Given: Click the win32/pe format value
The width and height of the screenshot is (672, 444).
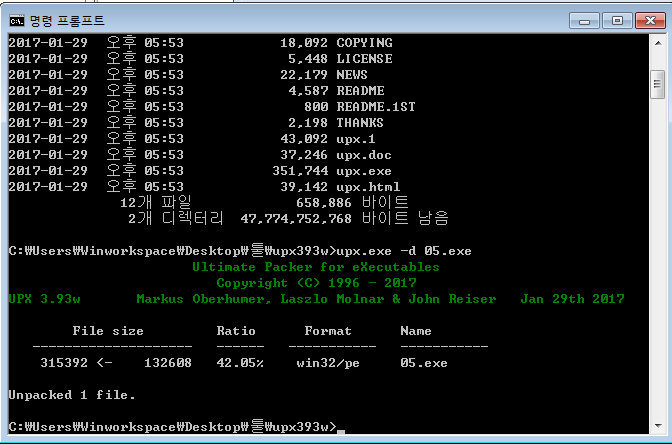Looking at the screenshot, I should [x=328, y=363].
